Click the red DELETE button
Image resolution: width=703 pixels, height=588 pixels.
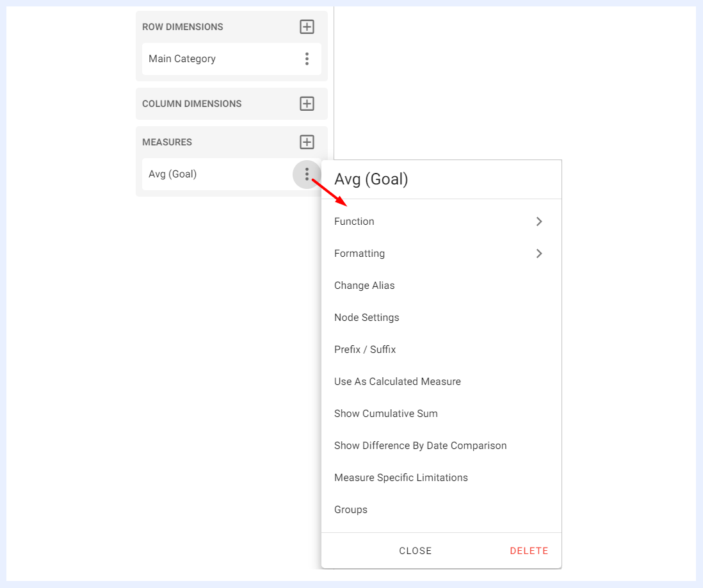coord(529,551)
